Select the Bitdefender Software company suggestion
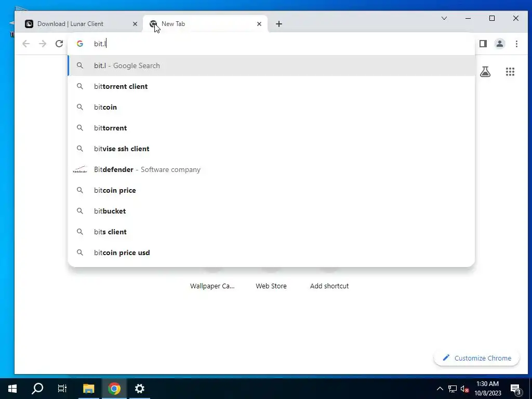Screen dimensions: 532x399 (x=271, y=169)
